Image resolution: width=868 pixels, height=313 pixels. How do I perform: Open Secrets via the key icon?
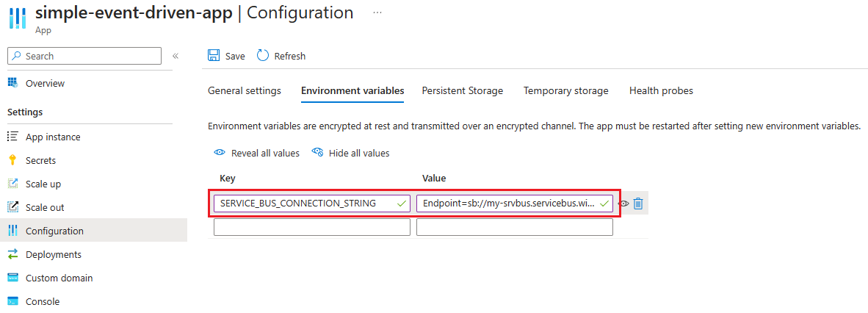point(12,160)
